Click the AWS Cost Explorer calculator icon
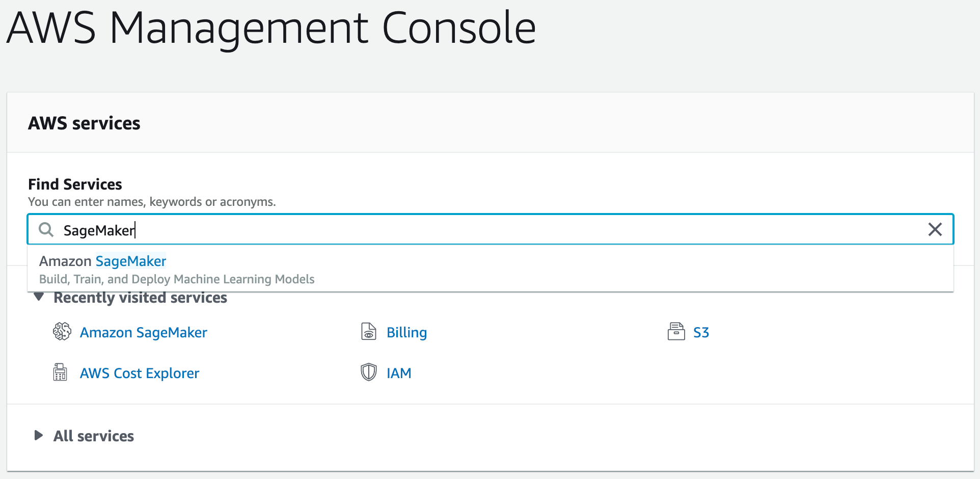This screenshot has height=479, width=980. tap(60, 372)
